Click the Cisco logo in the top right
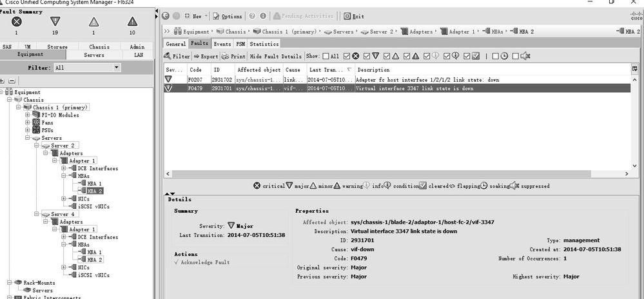644x299 pixels. (637, 16)
